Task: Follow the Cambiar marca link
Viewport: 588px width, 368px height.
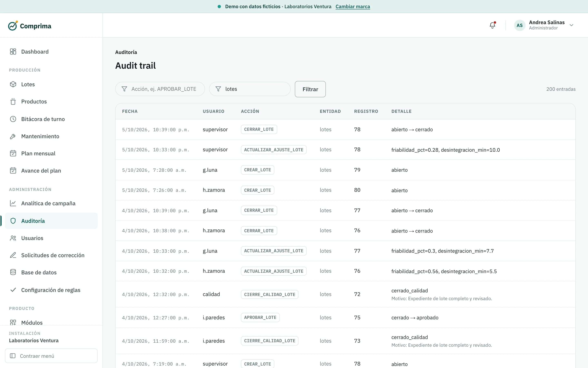Action: coord(353,7)
